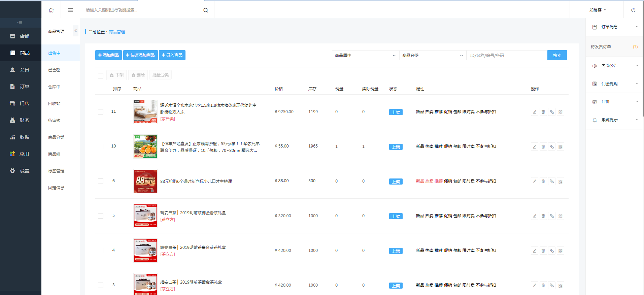Tick the select-all checkbox above the table
Viewport: 644px width, 295px height.
click(101, 76)
